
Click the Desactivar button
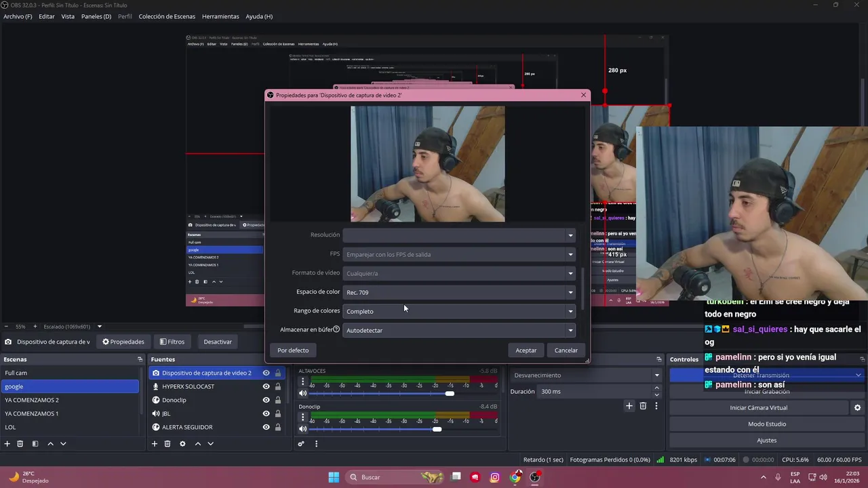tap(218, 342)
